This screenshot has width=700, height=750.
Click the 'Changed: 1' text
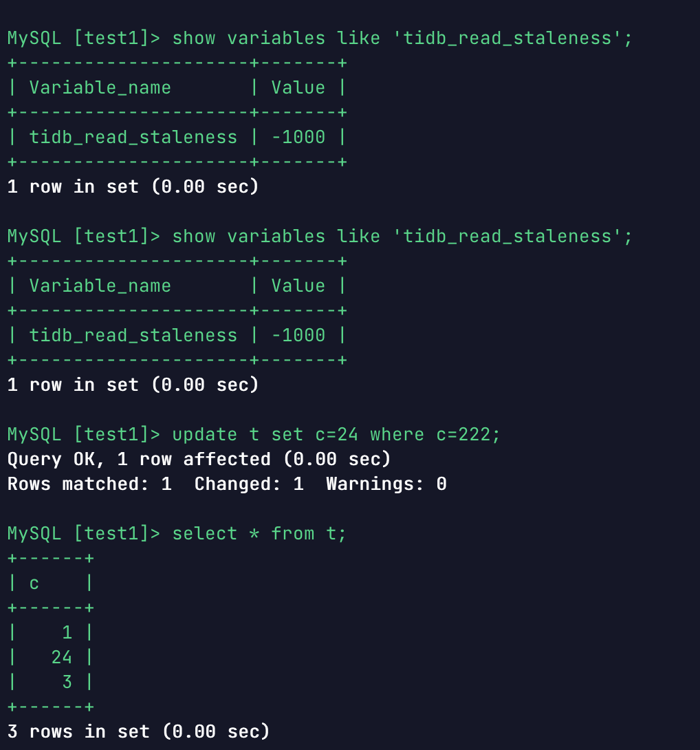point(248,484)
